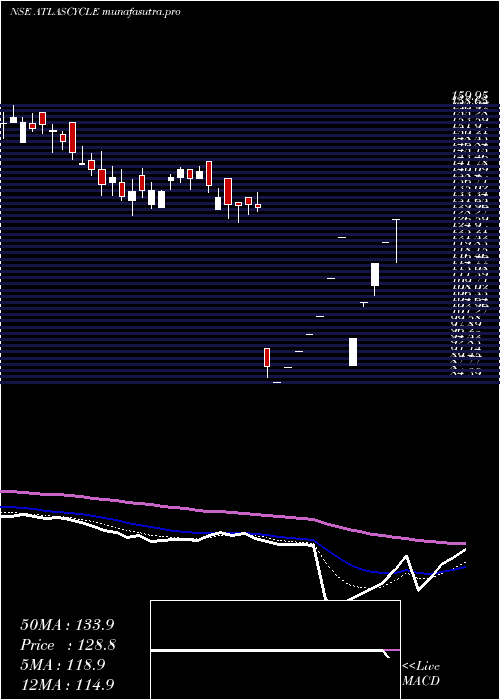The image size is (500, 700).
Task: Click the purple 50MA moving average line
Action: tap(232, 513)
